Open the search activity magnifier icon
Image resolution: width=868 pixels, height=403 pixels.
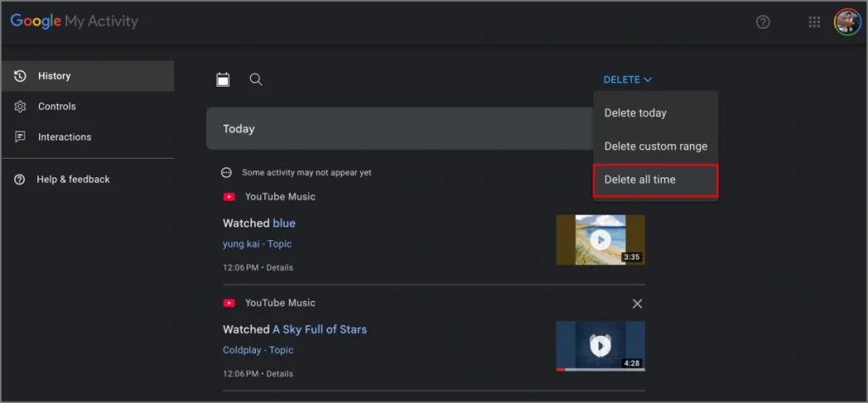(x=256, y=79)
